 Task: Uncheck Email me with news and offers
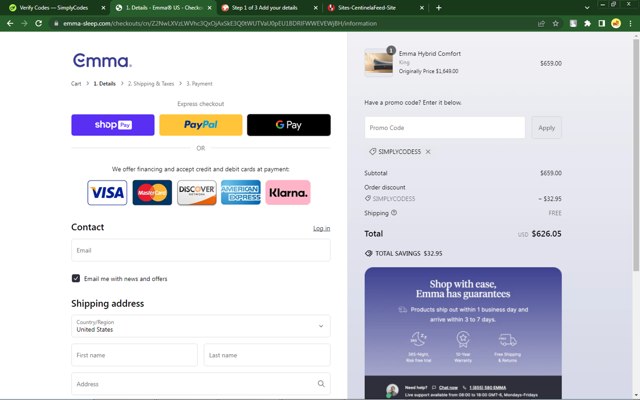[x=76, y=278]
